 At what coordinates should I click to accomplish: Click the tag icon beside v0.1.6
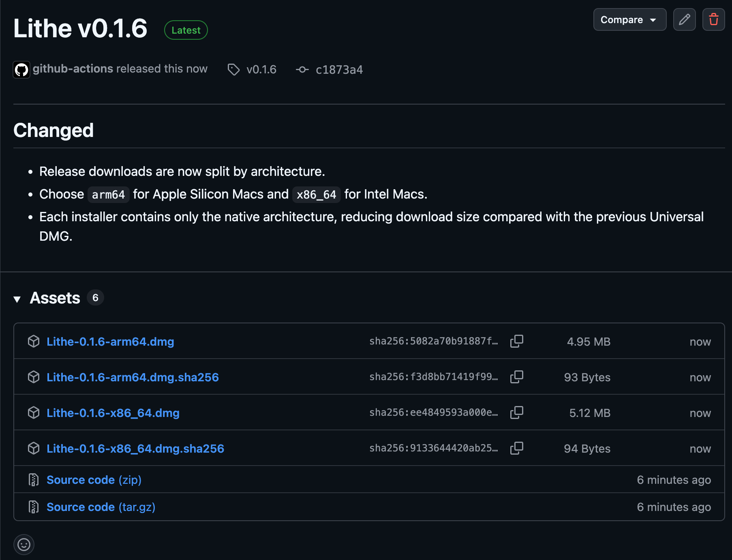click(233, 70)
